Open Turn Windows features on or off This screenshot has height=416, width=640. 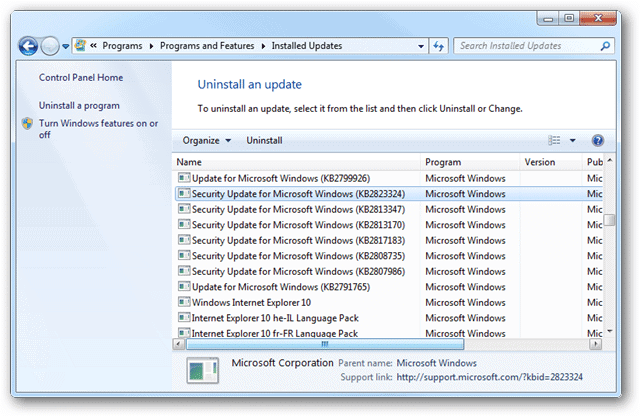point(98,129)
